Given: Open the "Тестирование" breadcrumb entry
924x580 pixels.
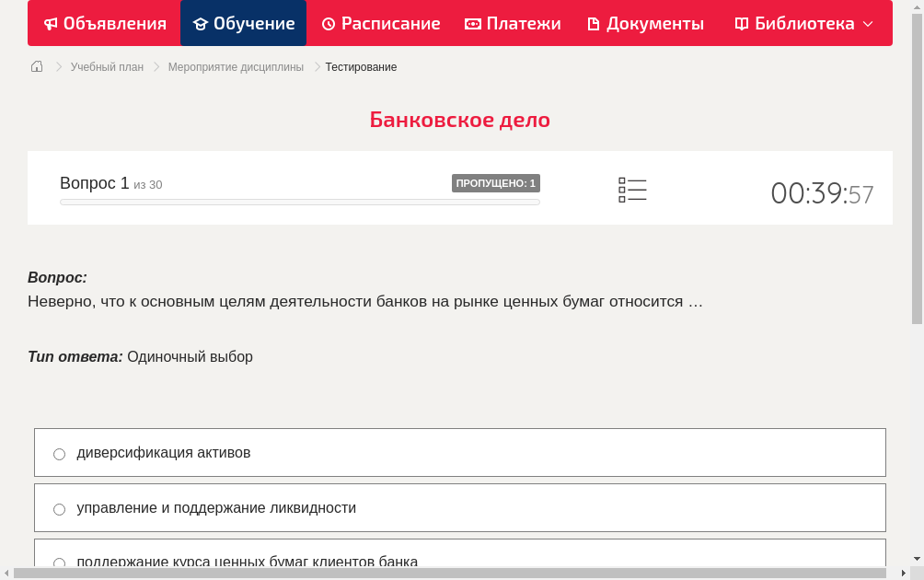Looking at the screenshot, I should pos(360,66).
